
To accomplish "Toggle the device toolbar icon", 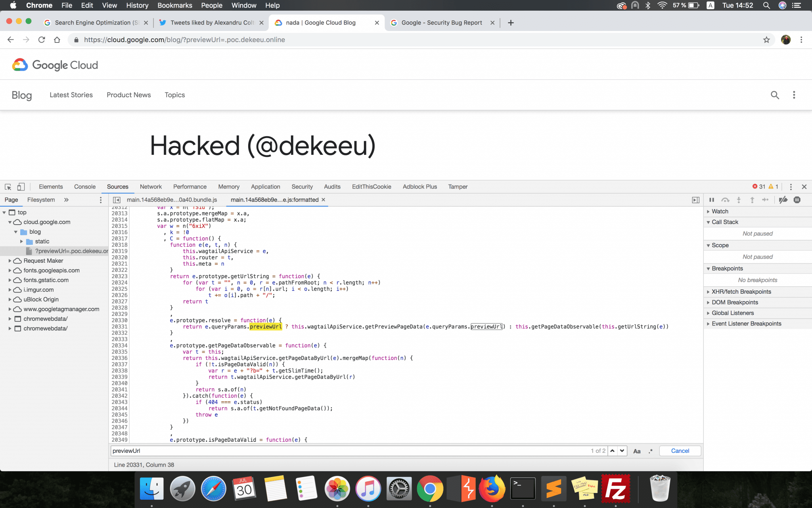I will point(21,187).
